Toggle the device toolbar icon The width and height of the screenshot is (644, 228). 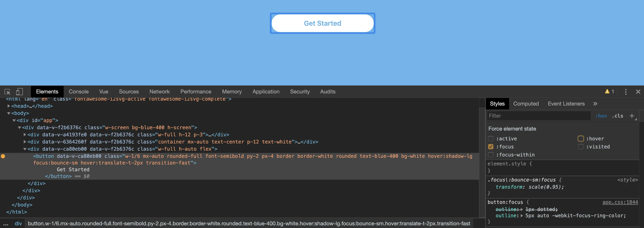(x=19, y=92)
